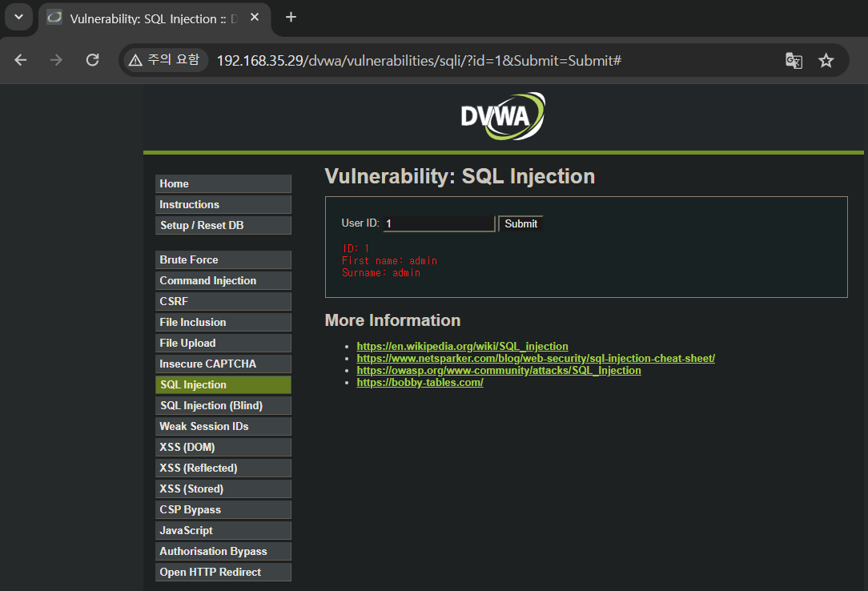Open the SQL Injection (Blind) page
This screenshot has width=868, height=591.
point(223,406)
